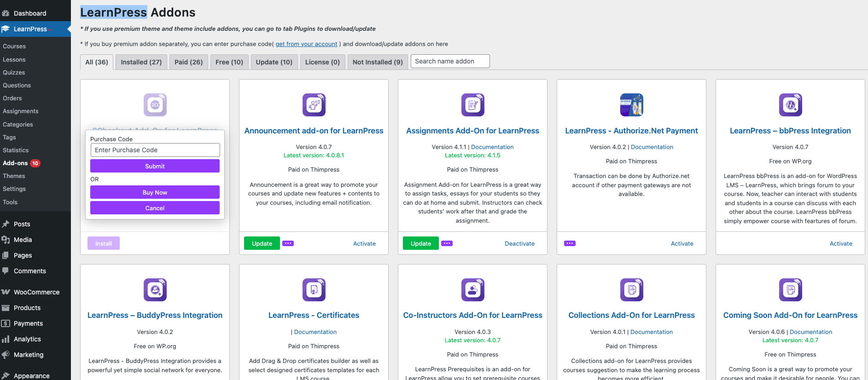The height and width of the screenshot is (380, 868).
Task: Click the Certificates addon icon
Action: coord(314,290)
